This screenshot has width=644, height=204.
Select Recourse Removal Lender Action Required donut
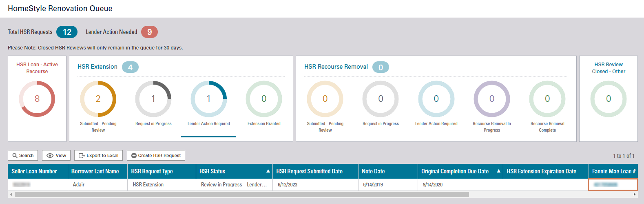click(436, 99)
